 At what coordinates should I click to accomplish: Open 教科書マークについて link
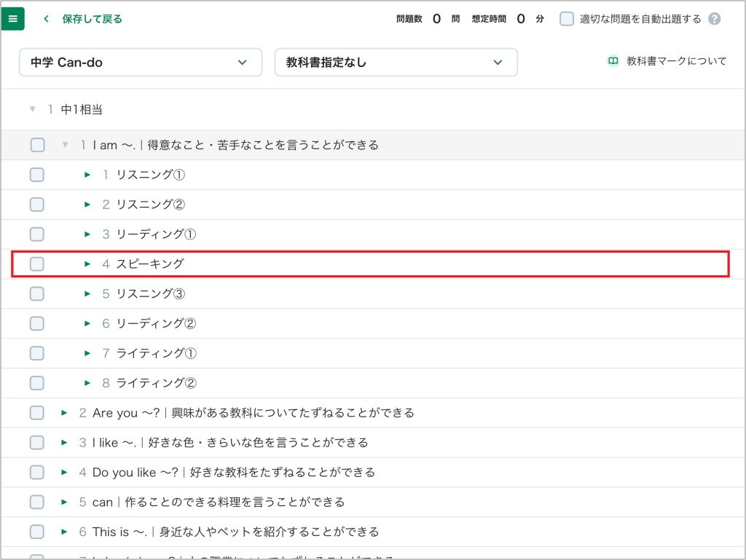(676, 61)
